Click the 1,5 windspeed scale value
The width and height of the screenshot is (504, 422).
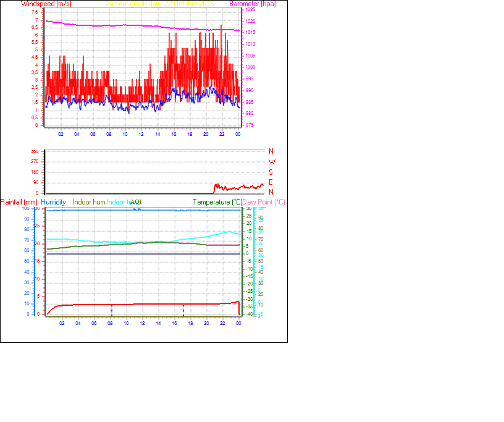click(x=35, y=103)
